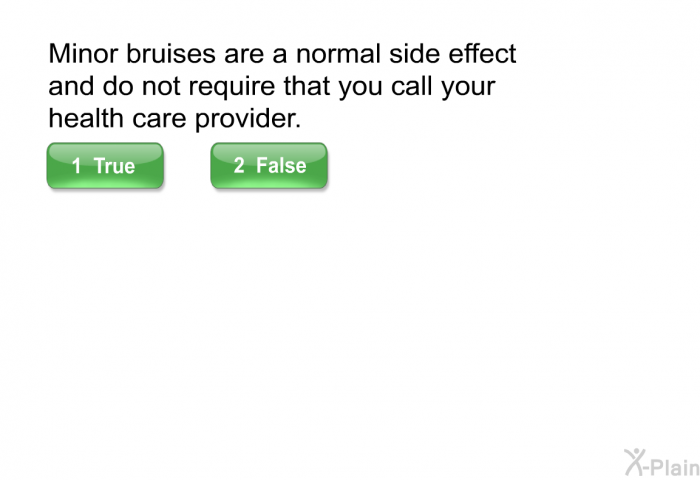The width and height of the screenshot is (700, 480).
Task: Click the "health care provider." text line
Action: pyautogui.click(x=175, y=119)
